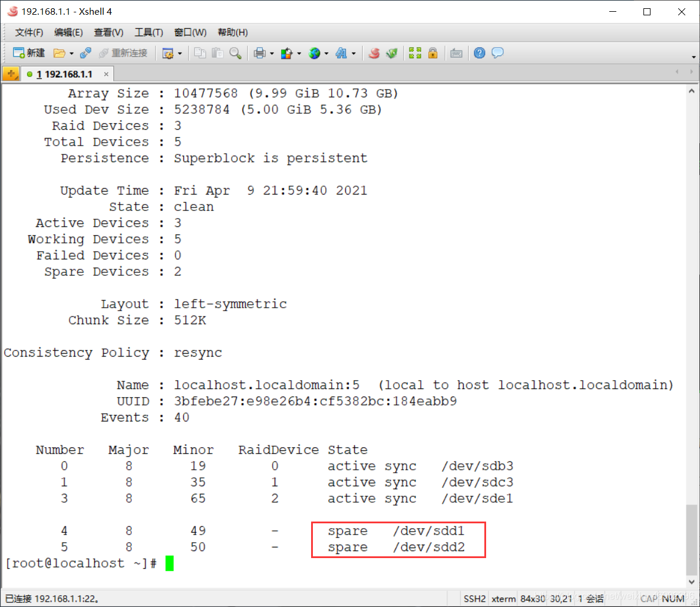Viewport: 700px width, 607px height.
Task: Expand the toolbar overflow arrow
Action: coord(694,57)
